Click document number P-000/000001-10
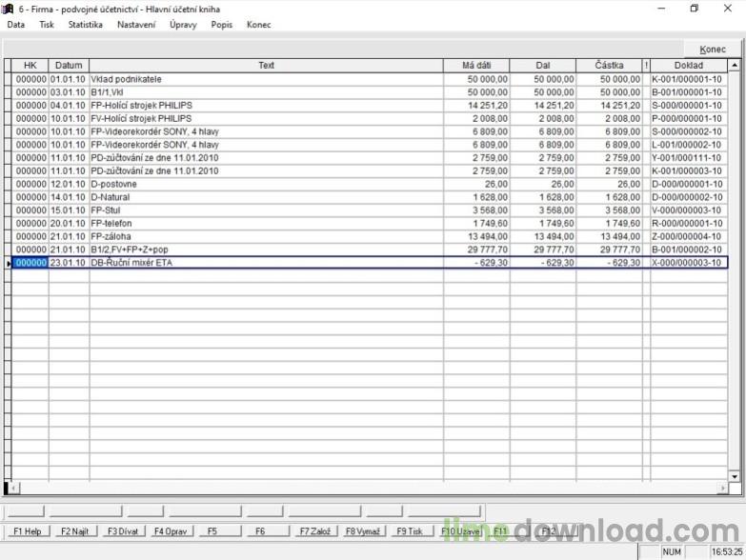Viewport: 746px width, 560px height. (687, 118)
